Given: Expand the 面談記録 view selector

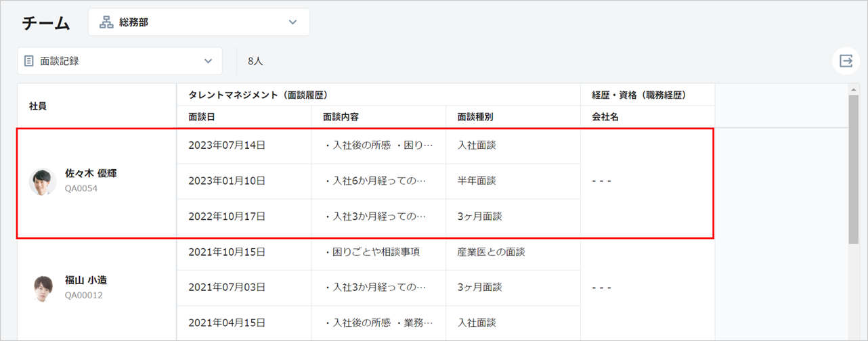Looking at the screenshot, I should pos(120,61).
